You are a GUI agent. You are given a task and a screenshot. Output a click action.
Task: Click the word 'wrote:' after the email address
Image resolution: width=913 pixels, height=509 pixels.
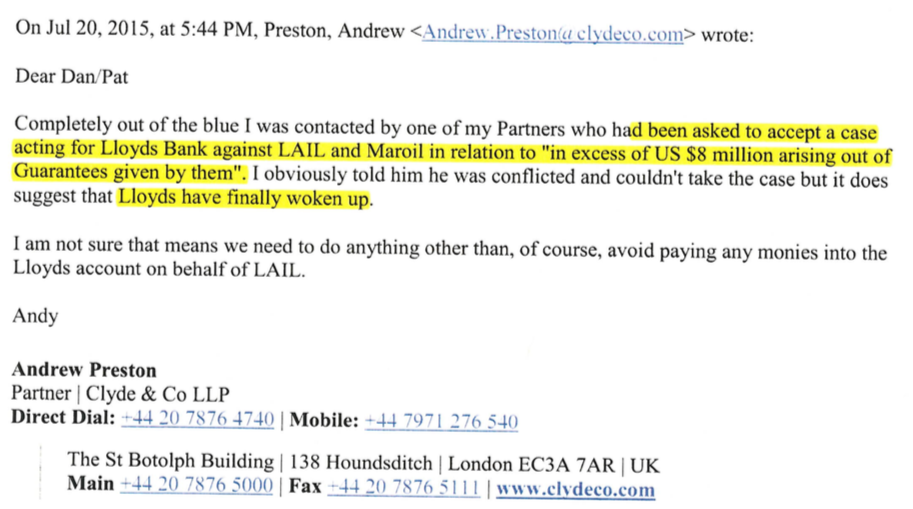tap(727, 36)
